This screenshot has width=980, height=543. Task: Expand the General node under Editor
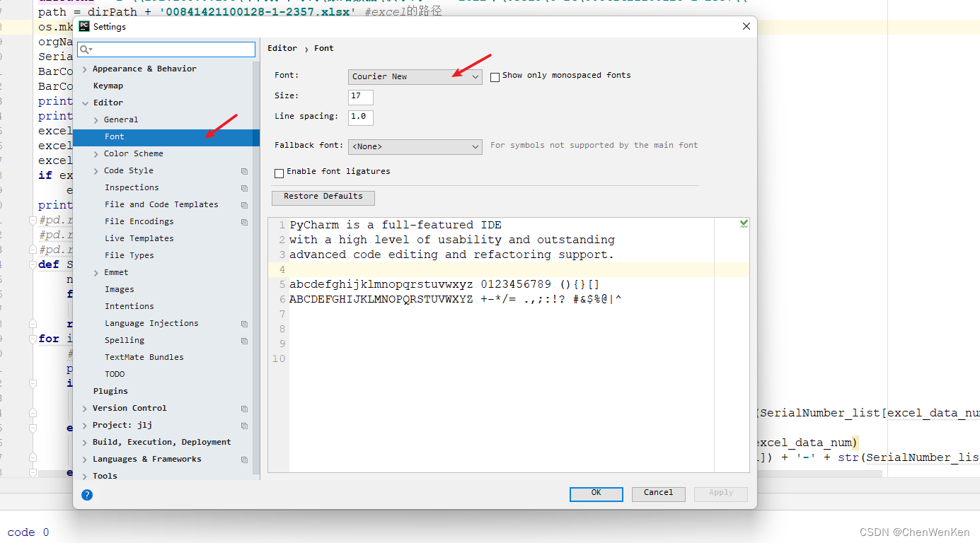[96, 120]
